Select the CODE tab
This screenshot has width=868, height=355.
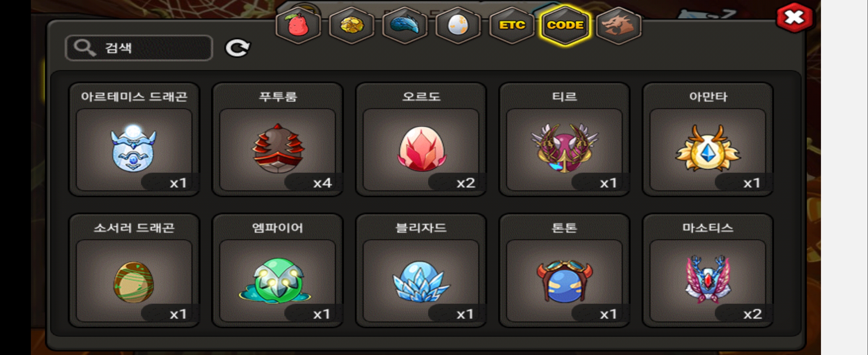click(565, 25)
